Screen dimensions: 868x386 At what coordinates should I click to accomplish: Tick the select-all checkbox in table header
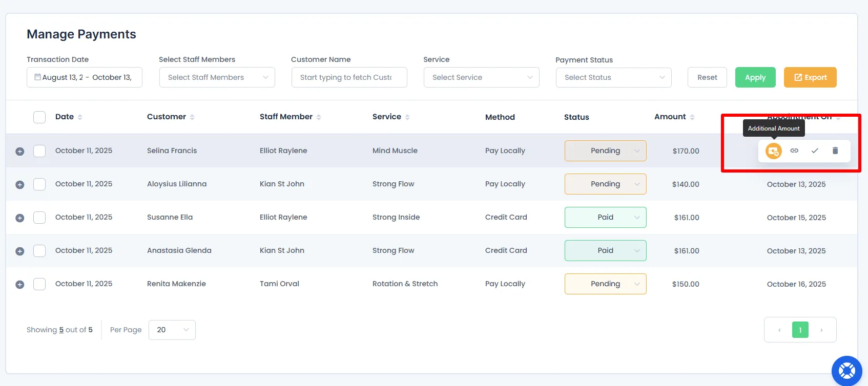pyautogui.click(x=39, y=117)
